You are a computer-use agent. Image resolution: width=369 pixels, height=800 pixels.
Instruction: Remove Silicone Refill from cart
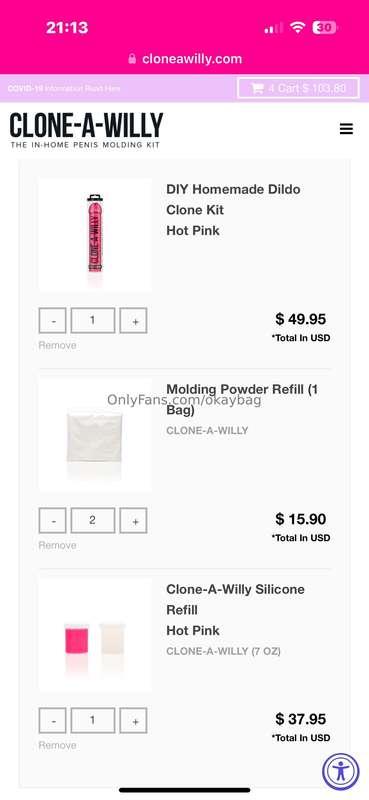[x=57, y=745]
